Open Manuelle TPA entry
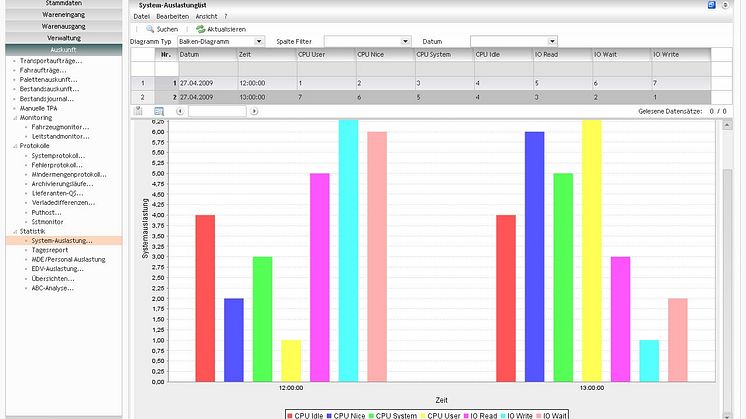 pos(39,108)
